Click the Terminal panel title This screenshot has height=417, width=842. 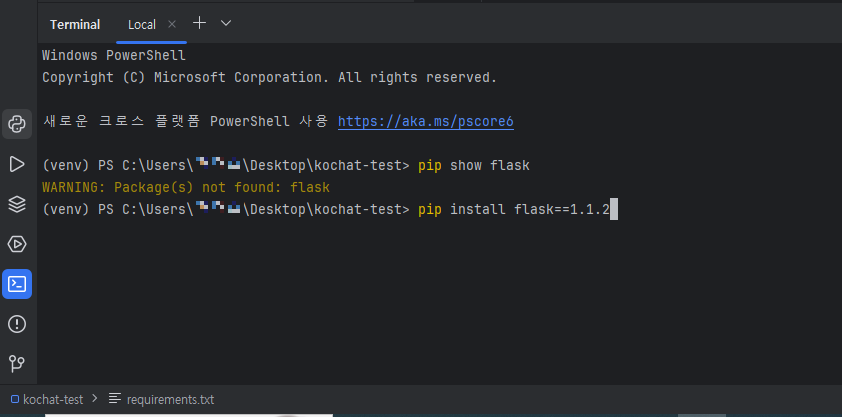75,25
